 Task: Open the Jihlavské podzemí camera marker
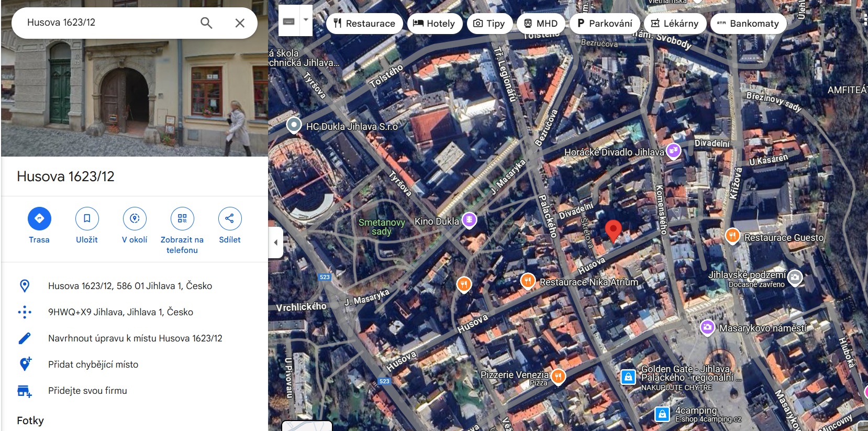[795, 278]
